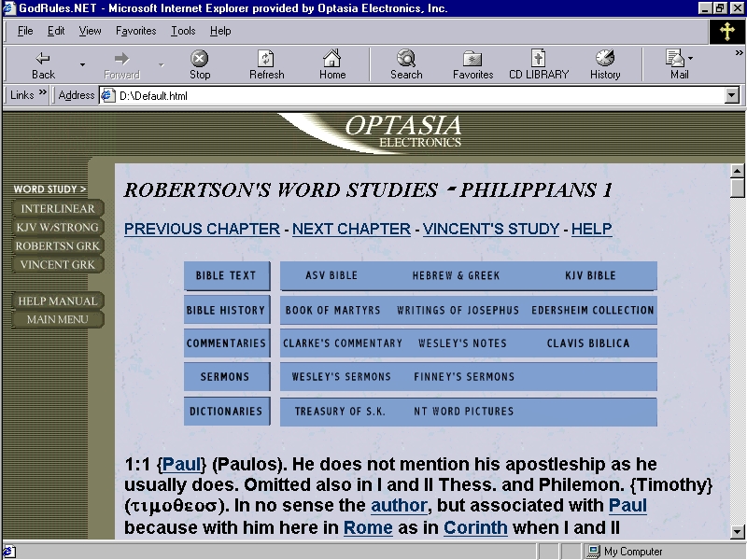The image size is (747, 560).
Task: Show browsing History icon
Action: pyautogui.click(x=604, y=58)
